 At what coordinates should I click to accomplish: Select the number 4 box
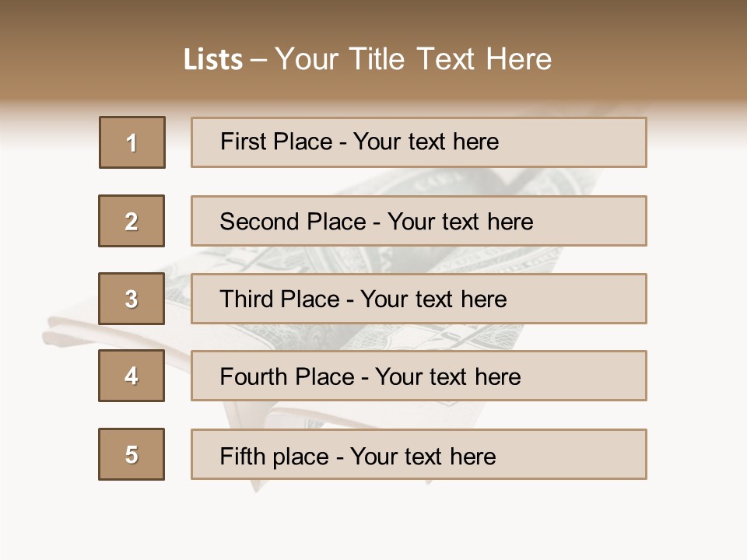pos(132,376)
